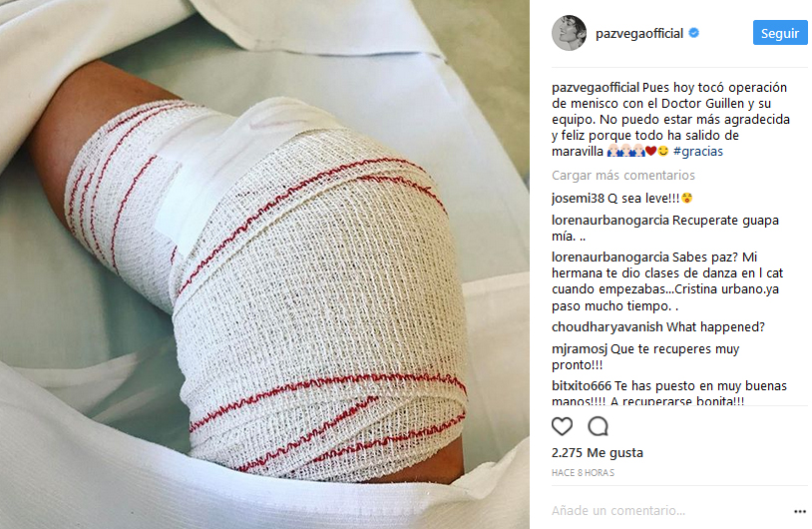Expand Cargar más comentarios
812x529 pixels.
tap(623, 175)
